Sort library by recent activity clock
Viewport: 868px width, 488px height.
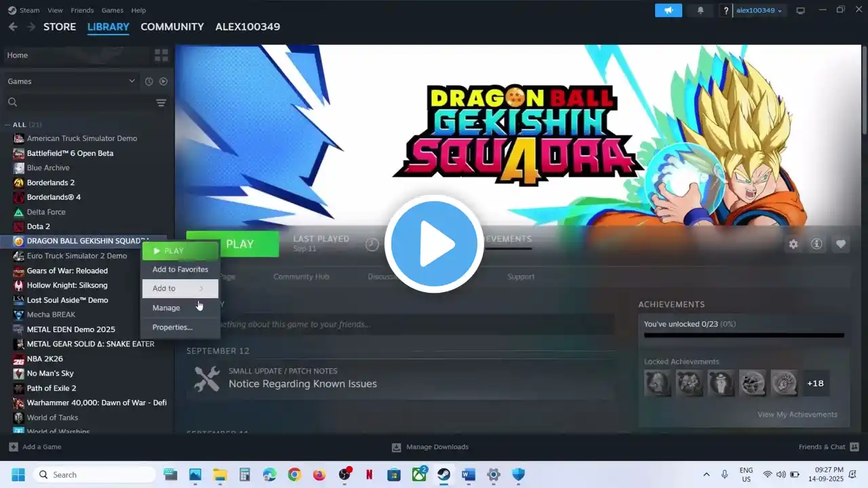(149, 81)
